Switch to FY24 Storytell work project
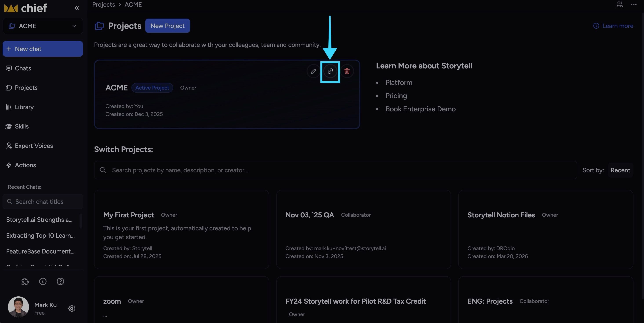644x323 pixels. click(364, 299)
